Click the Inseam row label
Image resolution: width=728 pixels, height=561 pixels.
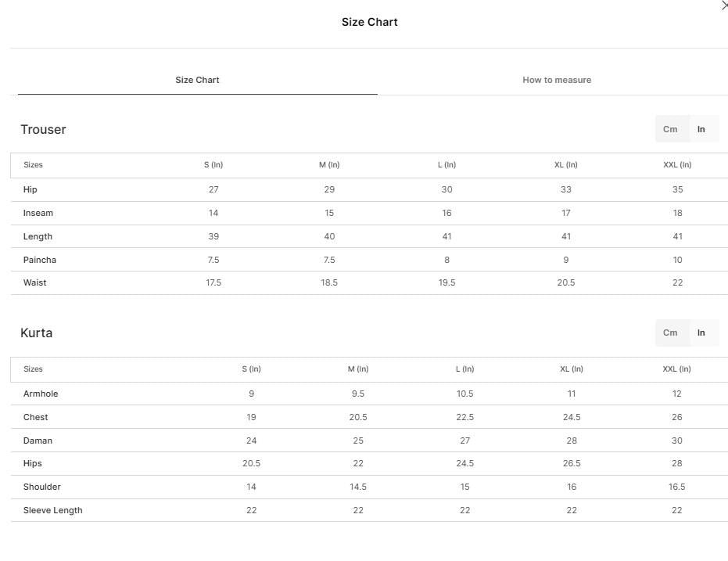[38, 213]
